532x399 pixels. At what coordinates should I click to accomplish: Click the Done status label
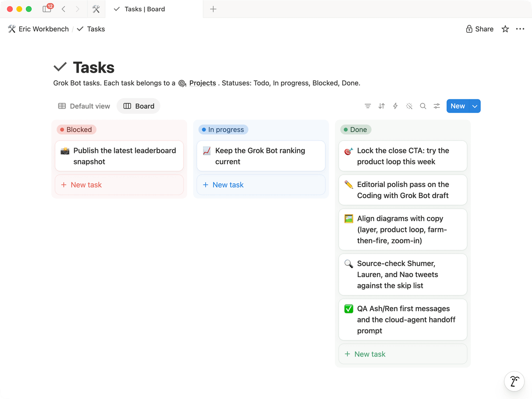tap(356, 129)
